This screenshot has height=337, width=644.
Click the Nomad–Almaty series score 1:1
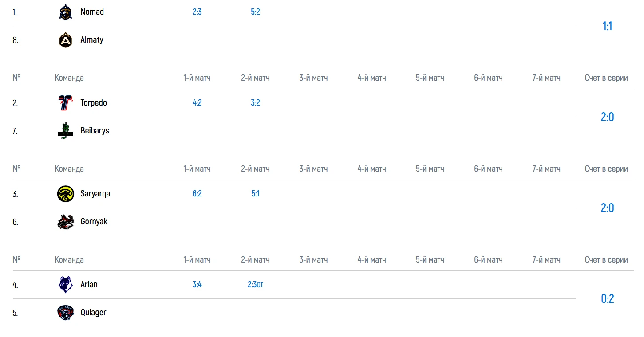607,26
